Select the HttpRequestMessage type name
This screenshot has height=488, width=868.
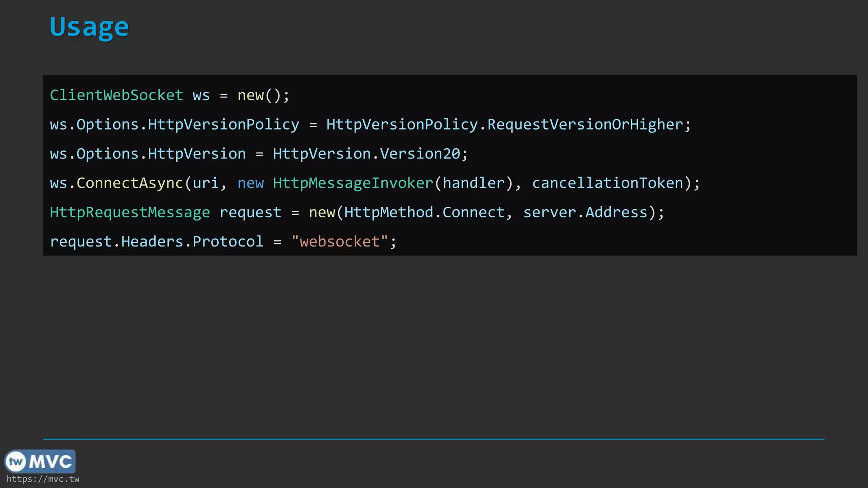pyautogui.click(x=130, y=212)
